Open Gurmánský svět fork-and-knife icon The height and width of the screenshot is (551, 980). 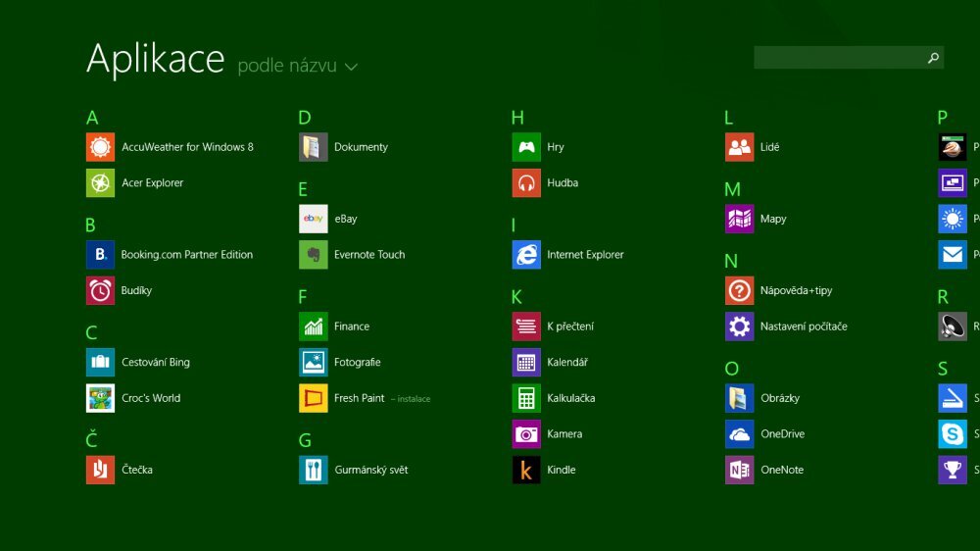tap(314, 470)
